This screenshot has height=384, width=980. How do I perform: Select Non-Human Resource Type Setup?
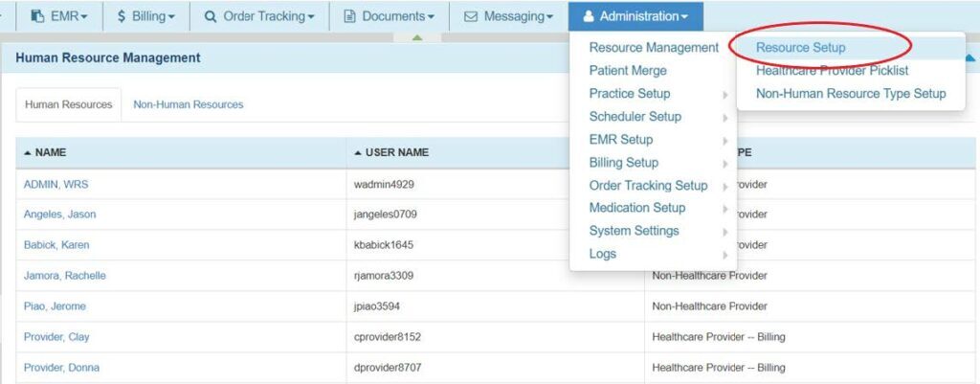coord(850,93)
